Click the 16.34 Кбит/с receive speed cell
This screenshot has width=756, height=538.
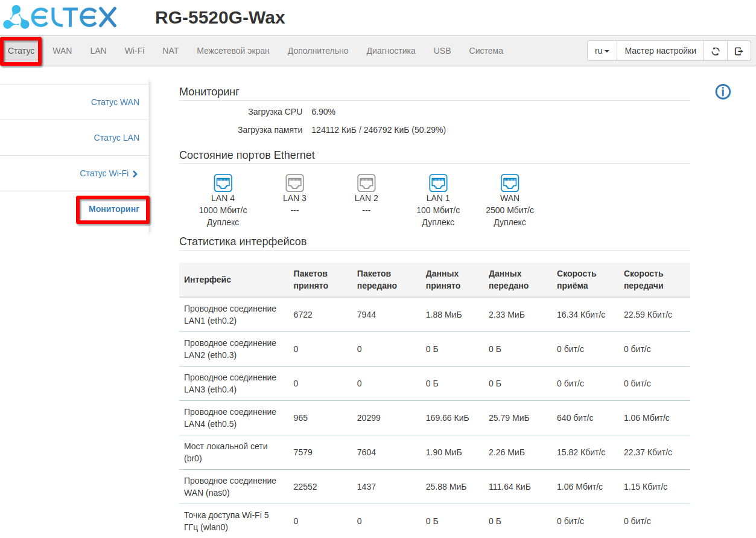[x=581, y=315]
